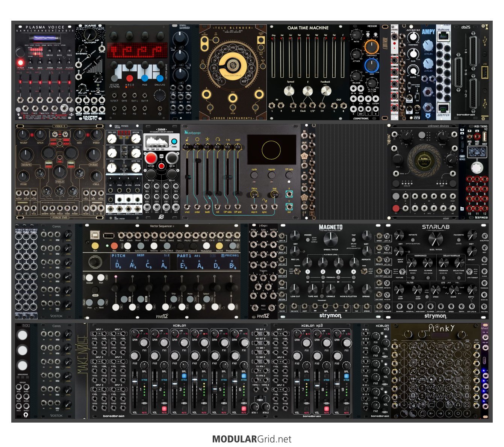Click the USB-B port icon on Vector Sequencer
This screenshot has height=447, width=504.
coord(94,234)
